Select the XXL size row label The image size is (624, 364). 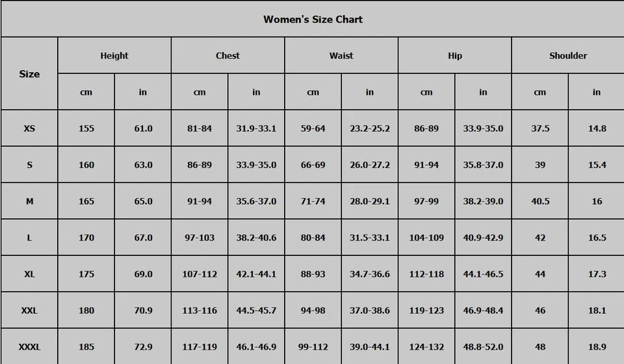[x=29, y=311]
